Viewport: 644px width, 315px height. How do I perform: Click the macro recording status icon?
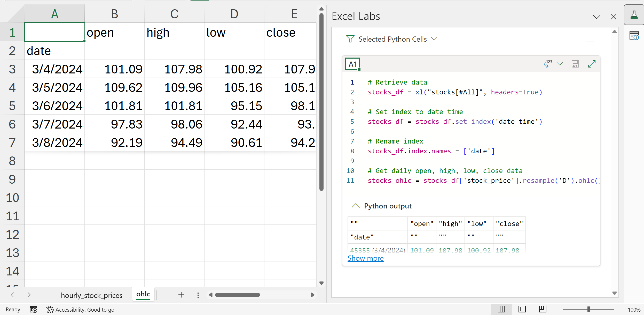point(34,310)
